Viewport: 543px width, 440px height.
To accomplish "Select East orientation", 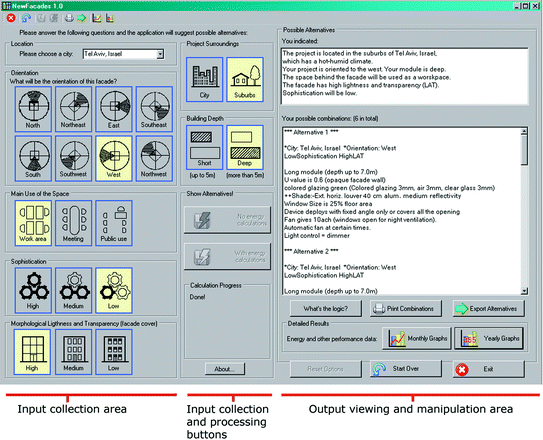I will pos(114,109).
